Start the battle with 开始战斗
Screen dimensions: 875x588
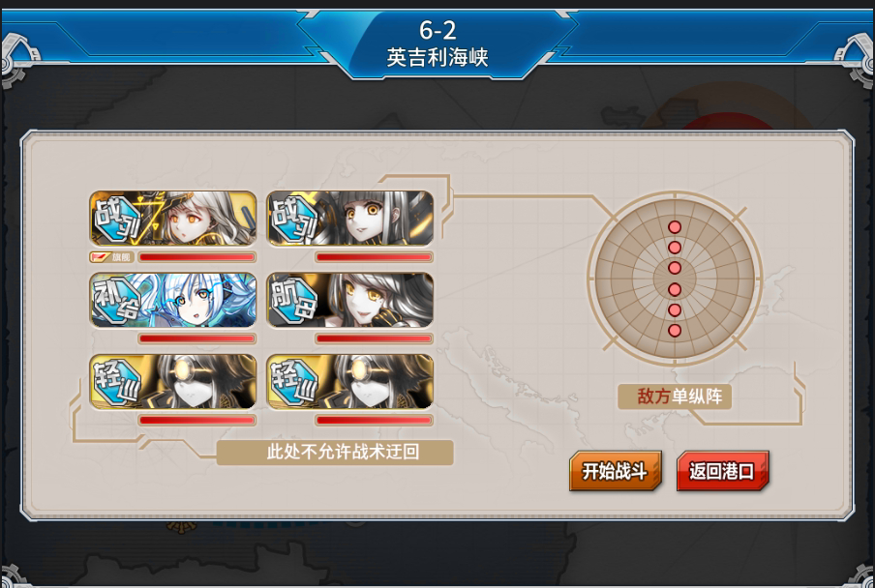[615, 471]
